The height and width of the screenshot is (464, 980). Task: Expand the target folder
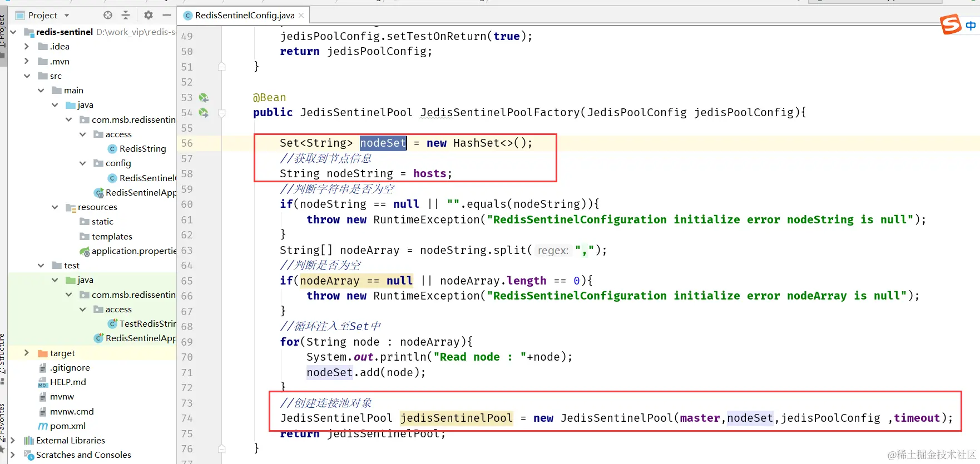pos(27,353)
